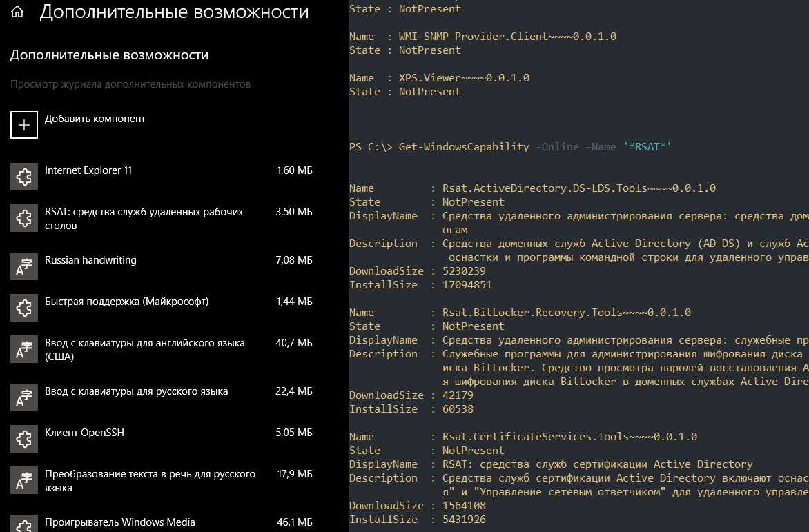Select 'Russian handwriting' feature name
The width and height of the screenshot is (809, 532).
pyautogui.click(x=90, y=260)
